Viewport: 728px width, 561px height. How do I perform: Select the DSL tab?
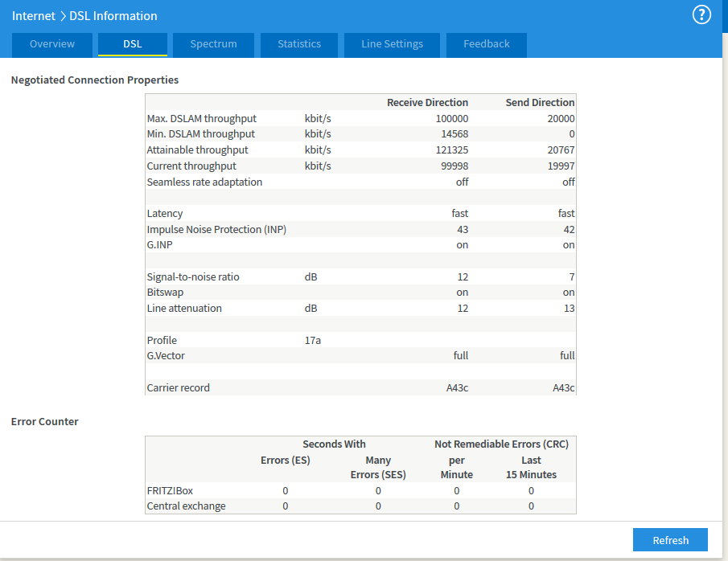point(133,44)
